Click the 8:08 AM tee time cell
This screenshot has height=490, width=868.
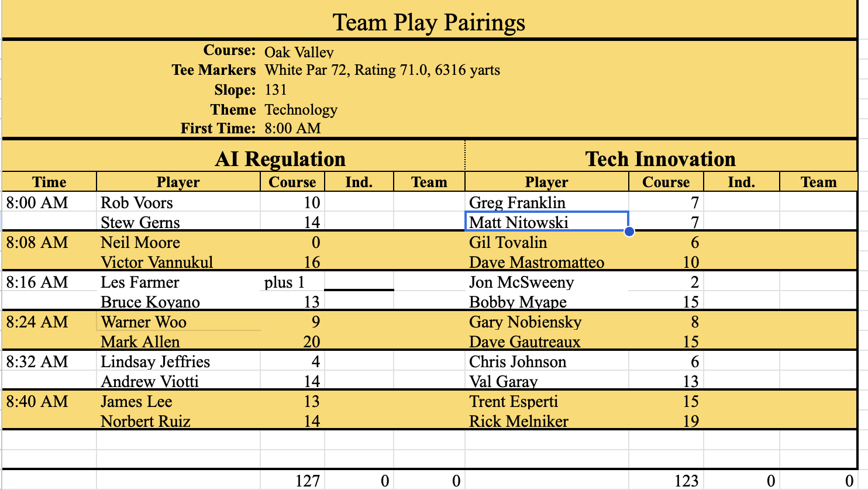click(37, 243)
